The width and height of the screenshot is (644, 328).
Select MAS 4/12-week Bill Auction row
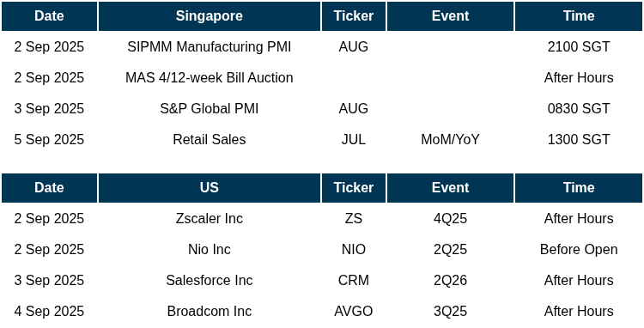click(322, 77)
